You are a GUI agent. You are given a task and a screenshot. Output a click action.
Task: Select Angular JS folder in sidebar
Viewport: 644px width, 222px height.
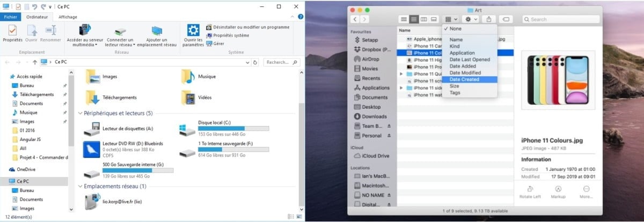tap(27, 139)
